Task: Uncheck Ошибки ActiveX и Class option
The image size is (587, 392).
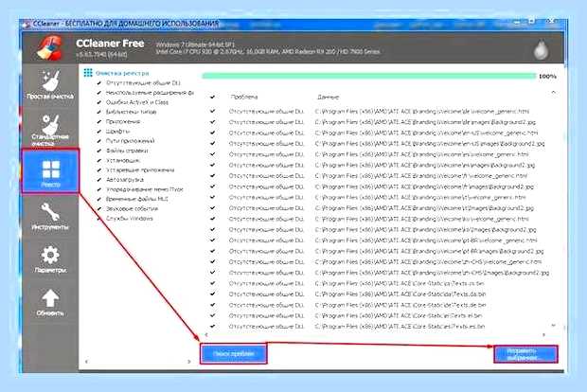Action: point(99,102)
